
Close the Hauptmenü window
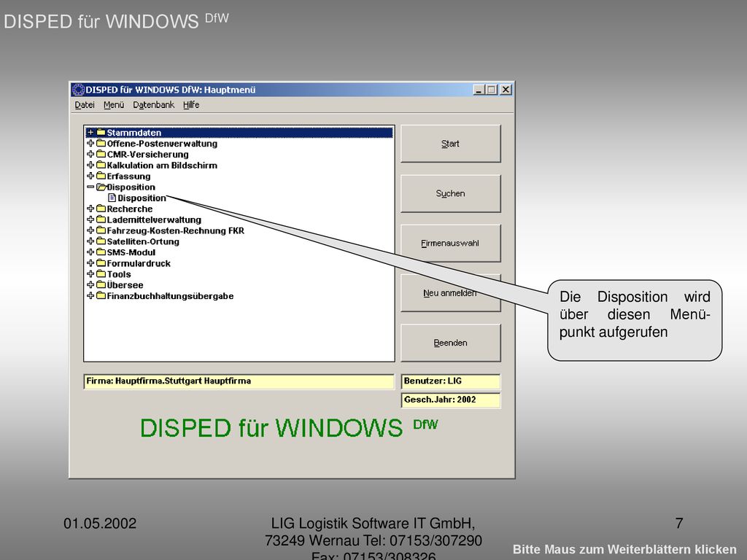(x=506, y=90)
